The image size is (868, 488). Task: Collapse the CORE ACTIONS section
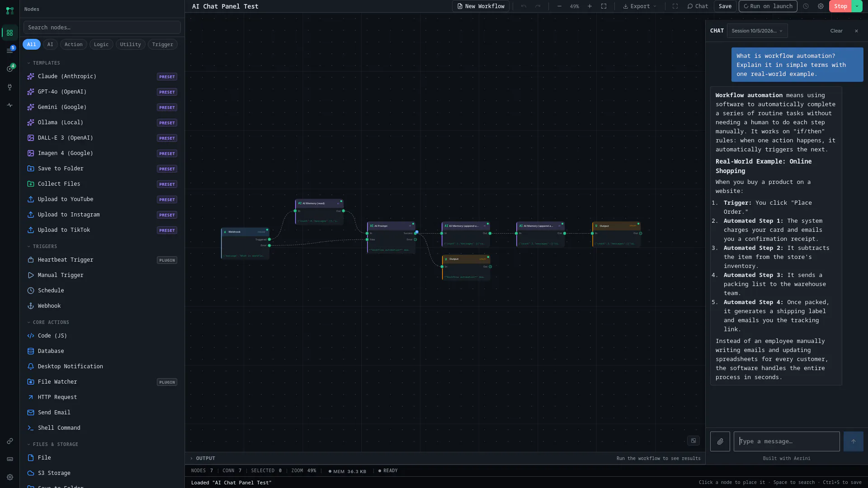[48, 322]
